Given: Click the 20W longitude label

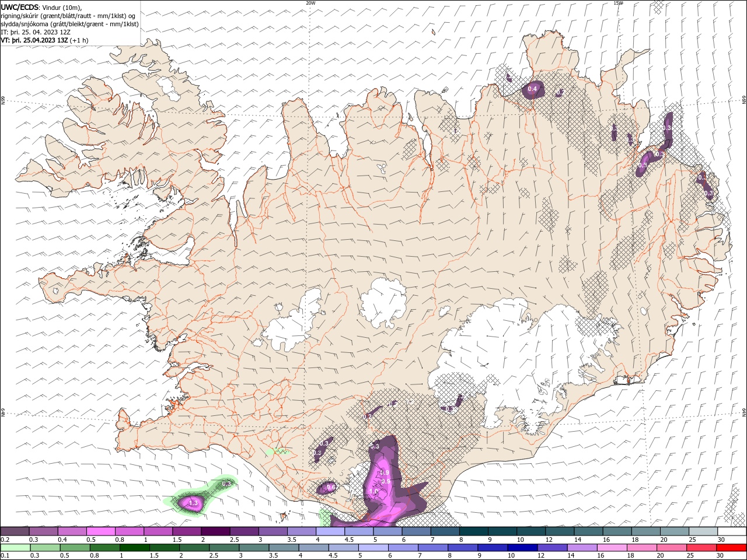Looking at the screenshot, I should (x=310, y=3).
